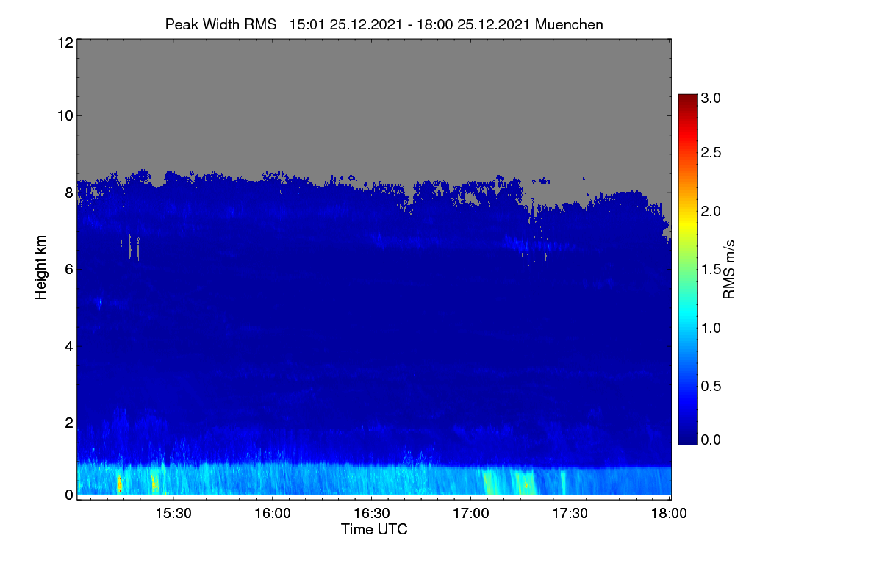882x588 pixels.
Task: Click the 15:30 time tick label
Action: pos(173,514)
